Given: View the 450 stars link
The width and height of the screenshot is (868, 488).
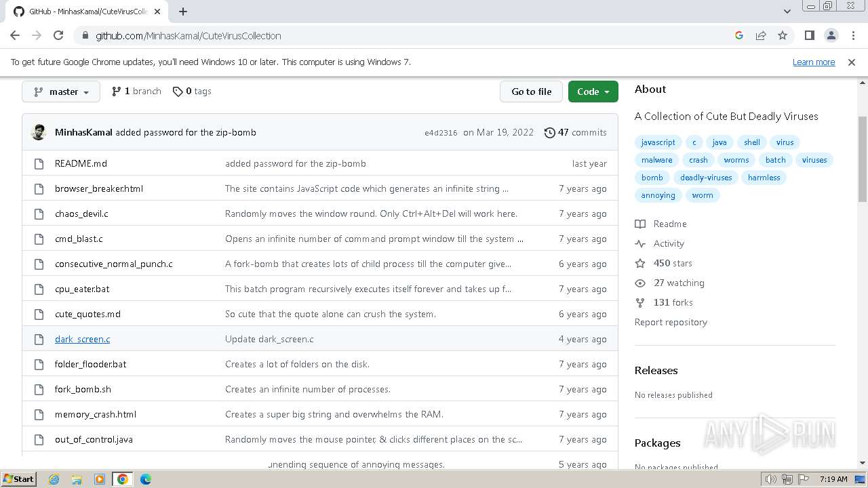Looking at the screenshot, I should click(x=664, y=263).
